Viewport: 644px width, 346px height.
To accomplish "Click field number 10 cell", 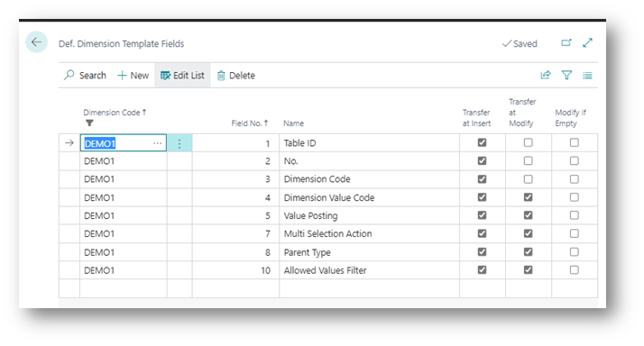I will (235, 270).
